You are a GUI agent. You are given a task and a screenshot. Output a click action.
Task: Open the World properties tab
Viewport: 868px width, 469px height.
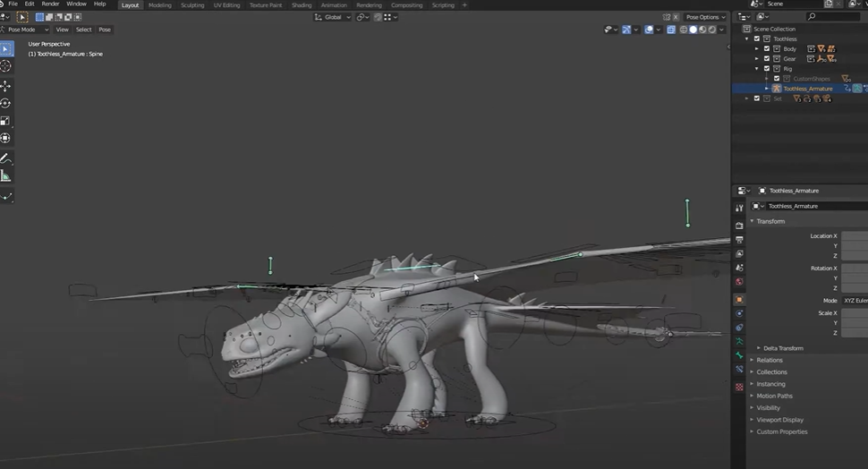pyautogui.click(x=739, y=281)
